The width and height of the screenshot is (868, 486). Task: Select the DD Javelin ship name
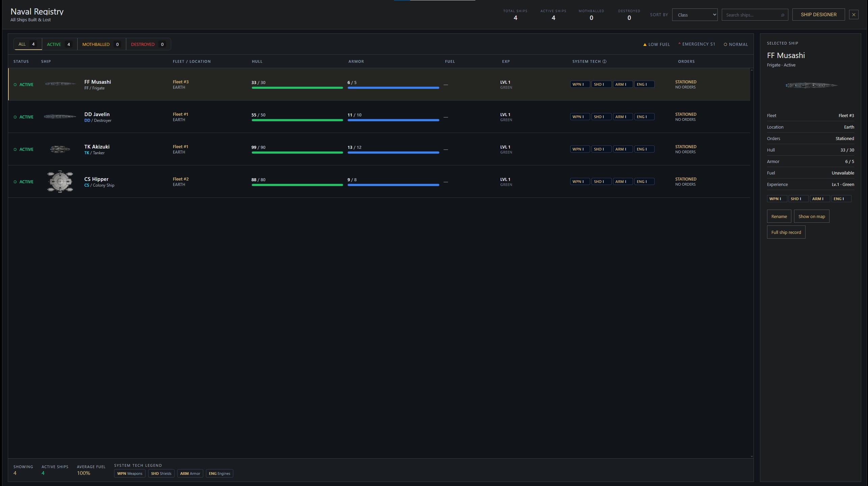click(x=97, y=114)
